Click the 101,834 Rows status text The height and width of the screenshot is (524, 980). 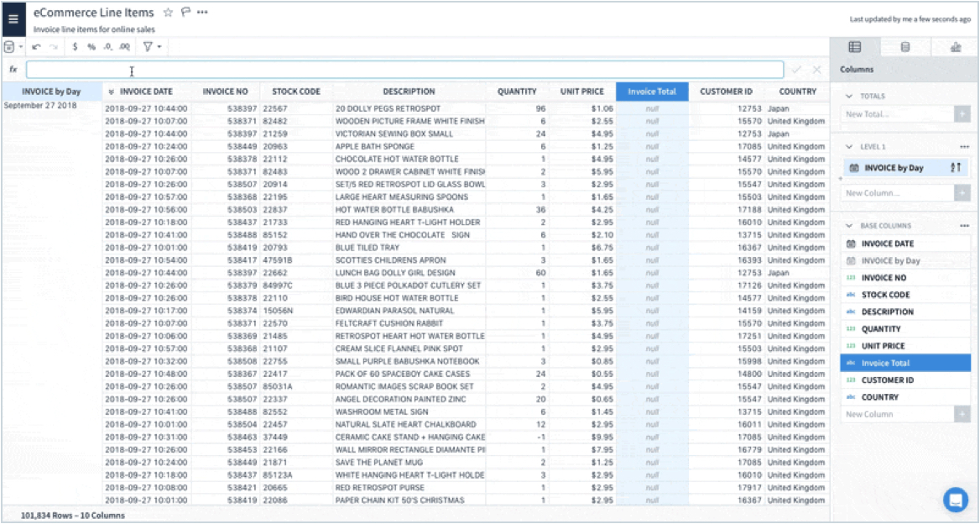[72, 516]
